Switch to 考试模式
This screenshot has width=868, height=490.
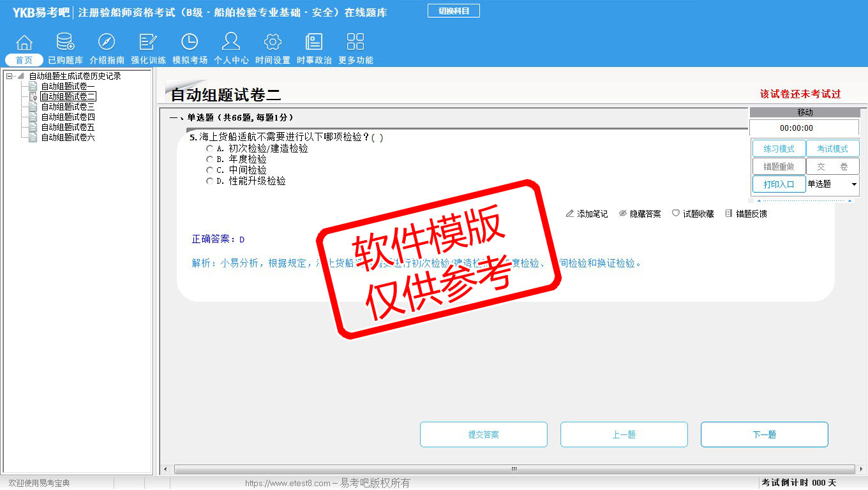coord(832,149)
